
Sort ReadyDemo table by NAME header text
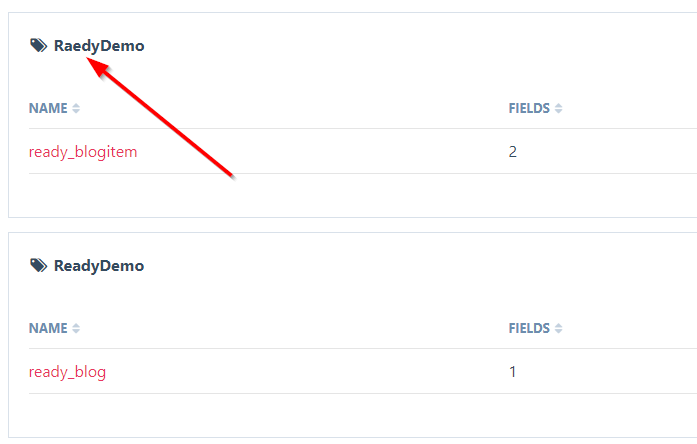pos(48,328)
